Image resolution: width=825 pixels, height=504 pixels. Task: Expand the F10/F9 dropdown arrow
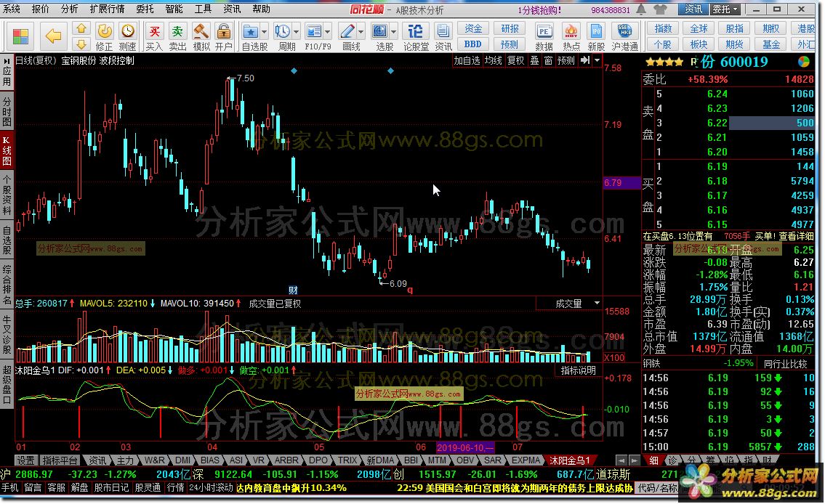(x=328, y=32)
